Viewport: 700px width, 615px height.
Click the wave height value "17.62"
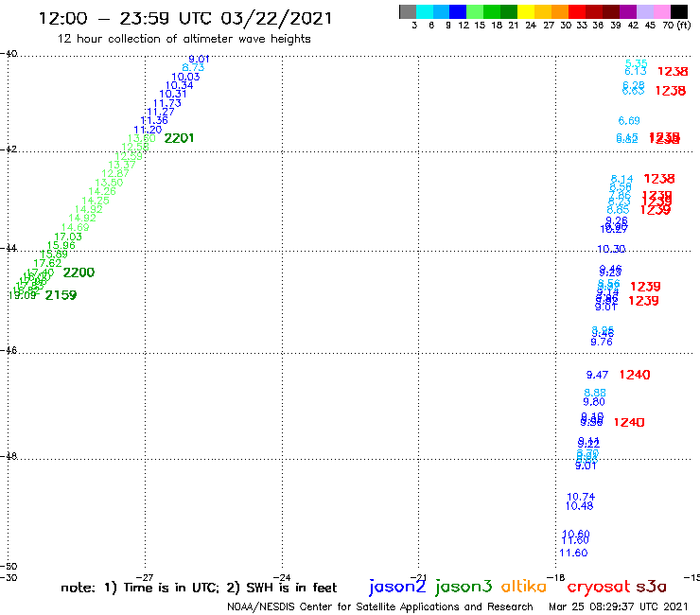(47, 263)
